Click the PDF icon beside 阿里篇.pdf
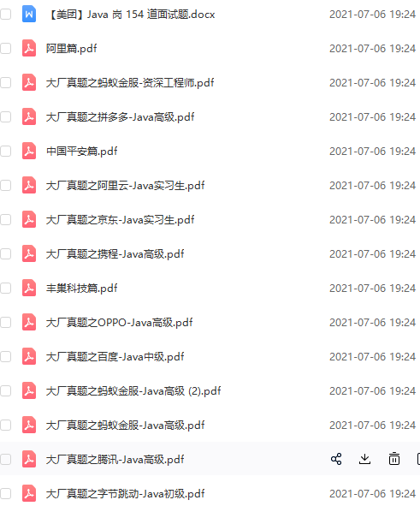This screenshot has height=506, width=420. [29, 49]
